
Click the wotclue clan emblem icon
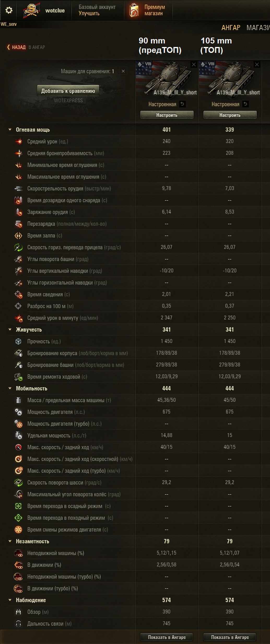point(31,10)
